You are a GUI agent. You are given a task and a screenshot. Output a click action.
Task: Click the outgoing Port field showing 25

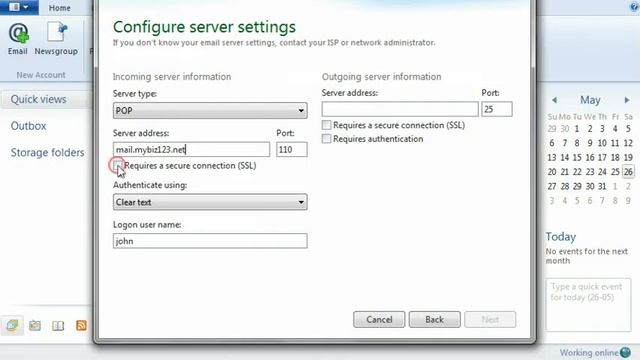pyautogui.click(x=497, y=109)
